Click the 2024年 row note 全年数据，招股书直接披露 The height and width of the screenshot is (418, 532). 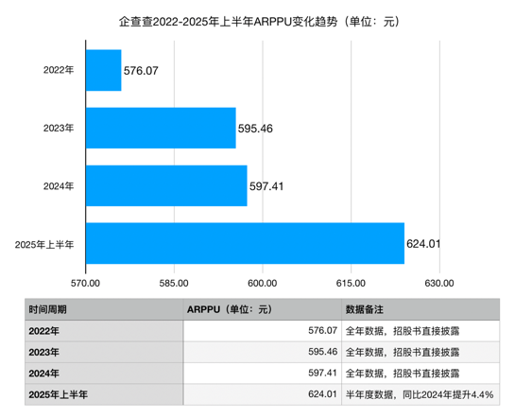[420, 374]
